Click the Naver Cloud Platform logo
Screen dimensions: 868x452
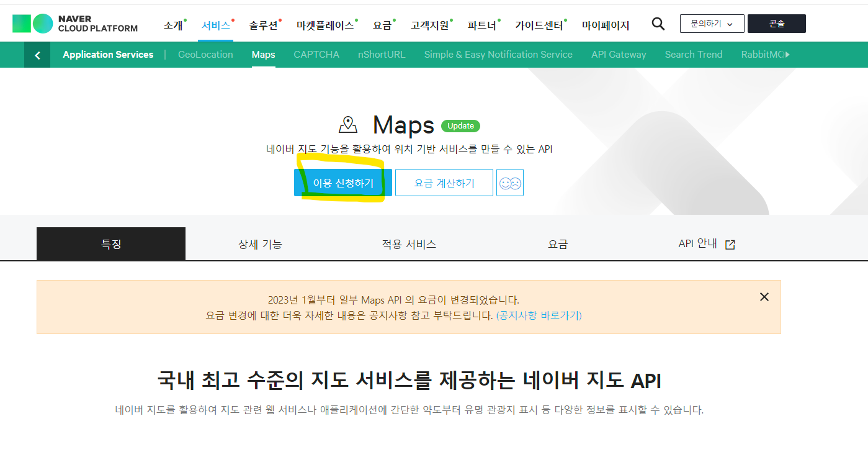pyautogui.click(x=75, y=24)
